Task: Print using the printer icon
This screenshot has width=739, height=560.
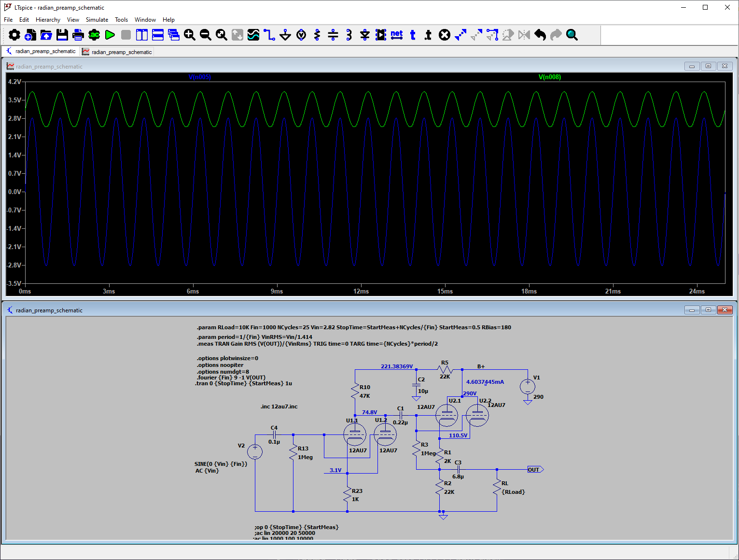Action: (78, 35)
